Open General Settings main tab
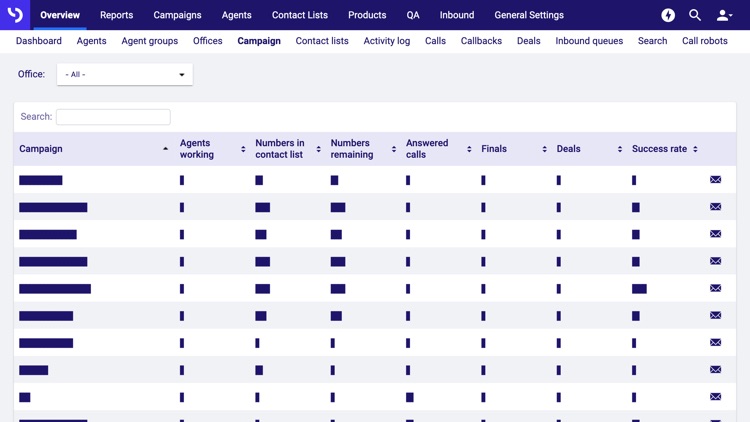Screen dimensions: 750x422 click(529, 15)
